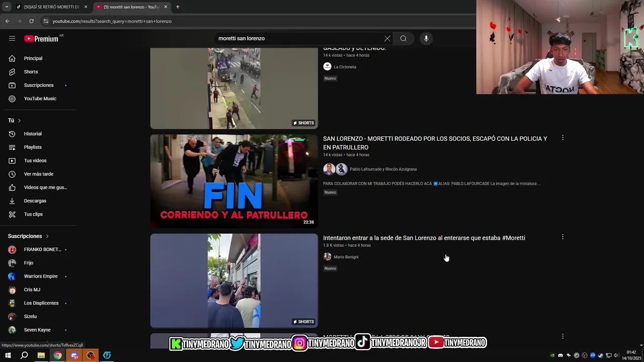Open Chrome from the taskbar
The height and width of the screenshot is (362, 644).
58,355
